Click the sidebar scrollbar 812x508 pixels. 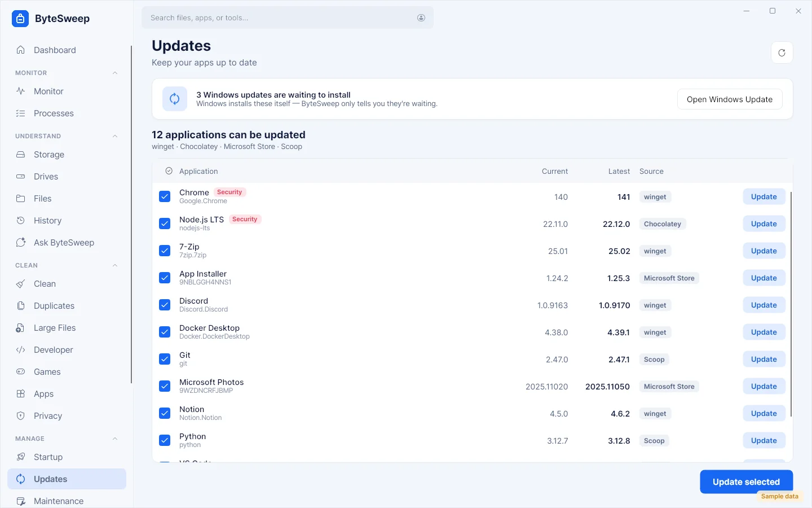pos(131,214)
